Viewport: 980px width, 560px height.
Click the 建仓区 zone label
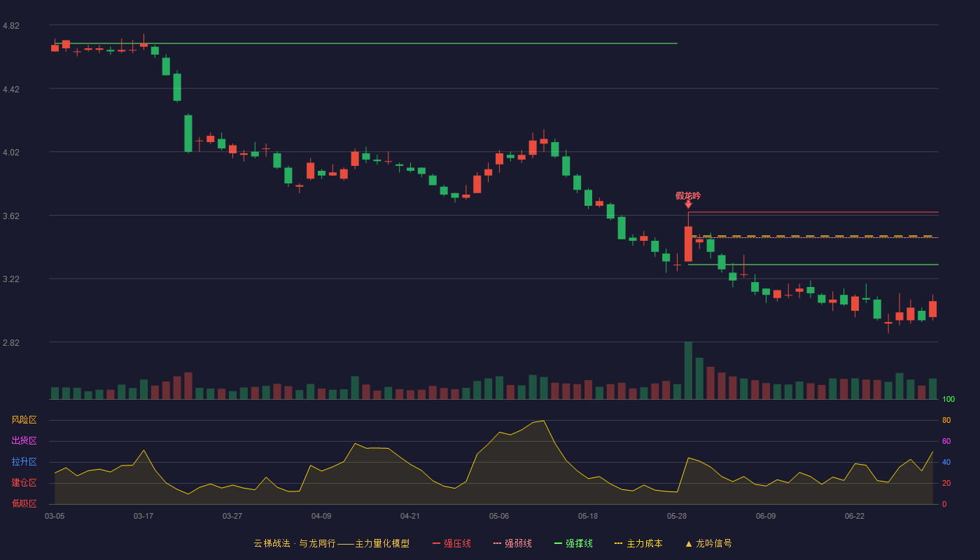coord(24,483)
